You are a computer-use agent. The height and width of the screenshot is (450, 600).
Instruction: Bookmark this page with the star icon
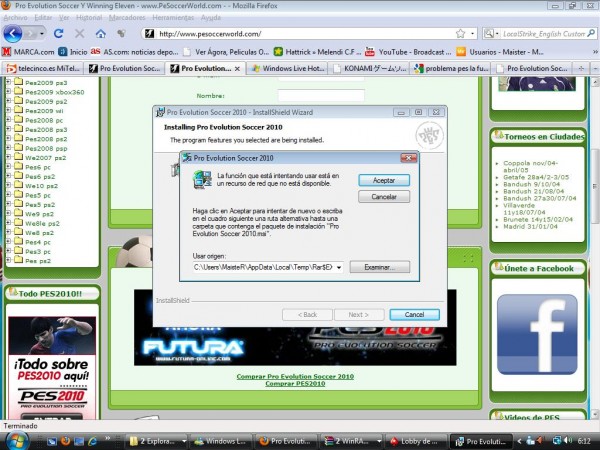click(x=460, y=34)
